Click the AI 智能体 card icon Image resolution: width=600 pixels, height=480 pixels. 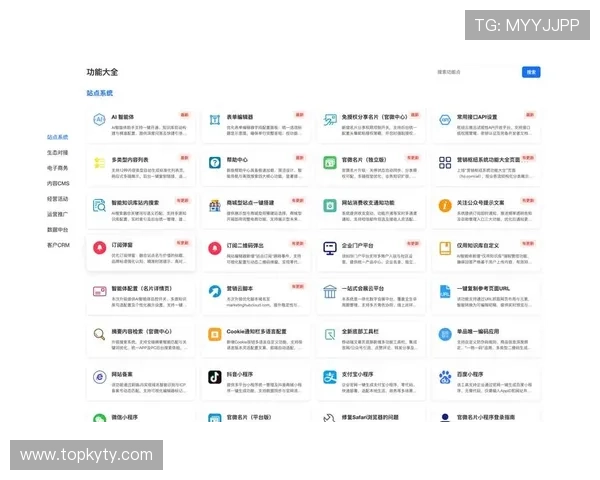[99, 119]
